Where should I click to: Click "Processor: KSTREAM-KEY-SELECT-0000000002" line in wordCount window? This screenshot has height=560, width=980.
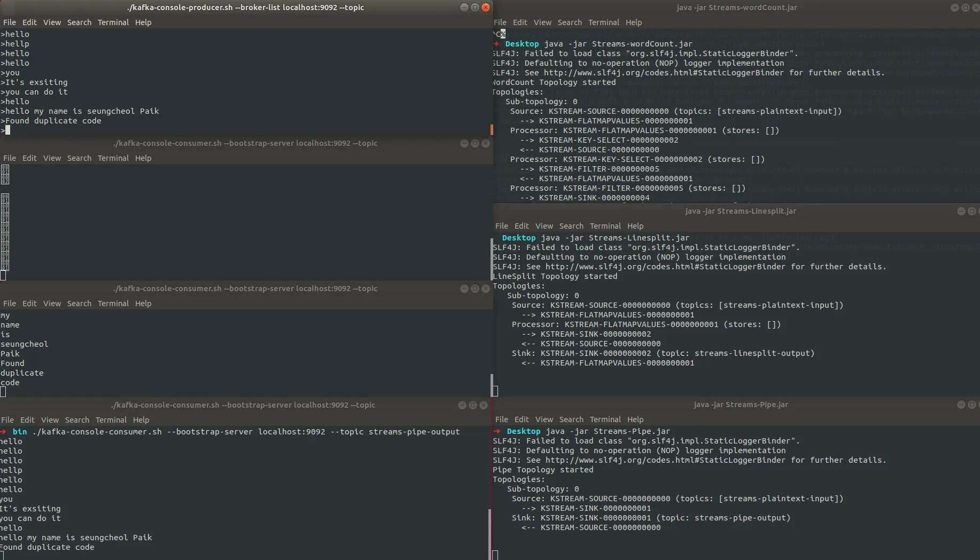[x=637, y=159]
